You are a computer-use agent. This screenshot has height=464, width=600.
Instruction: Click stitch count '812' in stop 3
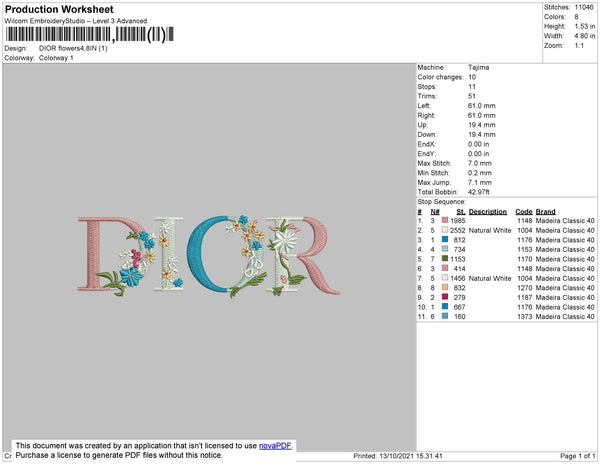click(x=460, y=240)
